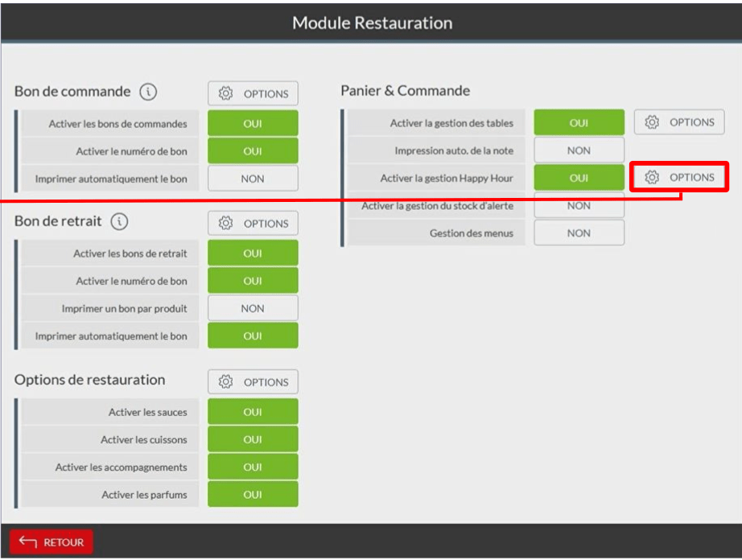Image resolution: width=742 pixels, height=560 pixels.
Task: Click the 'Panier & Commande' heading
Action: tap(405, 90)
